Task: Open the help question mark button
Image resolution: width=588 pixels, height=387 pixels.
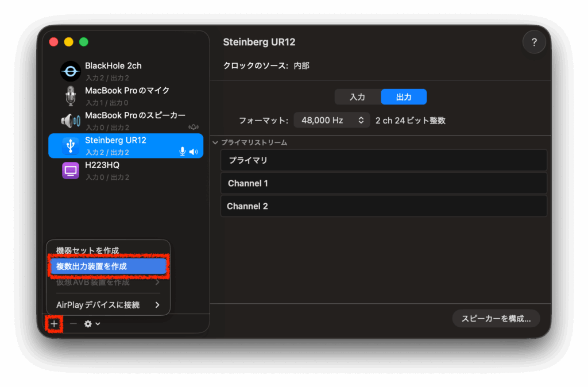Action: 534,42
